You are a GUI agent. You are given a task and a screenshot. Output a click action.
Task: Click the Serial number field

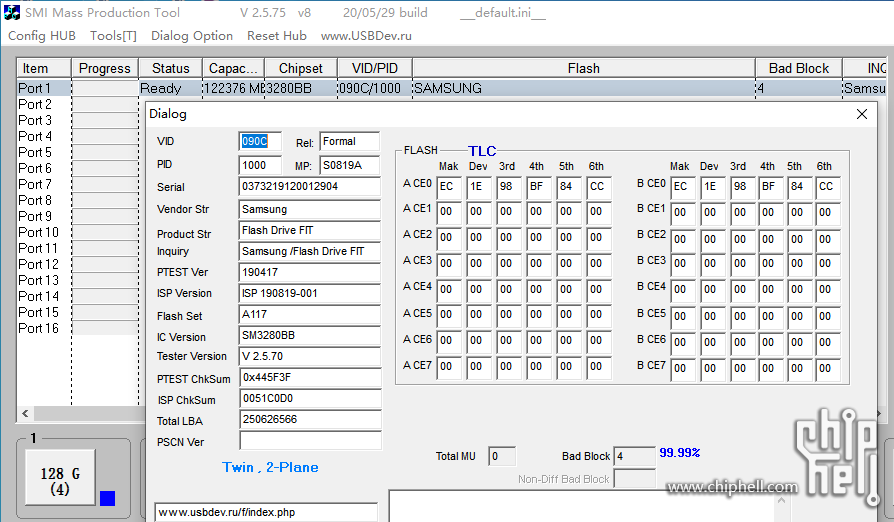(310, 186)
